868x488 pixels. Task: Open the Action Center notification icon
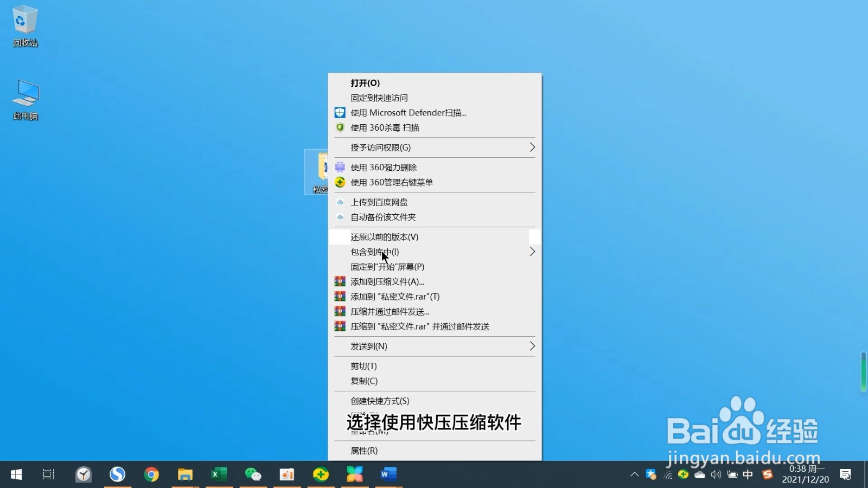point(845,474)
